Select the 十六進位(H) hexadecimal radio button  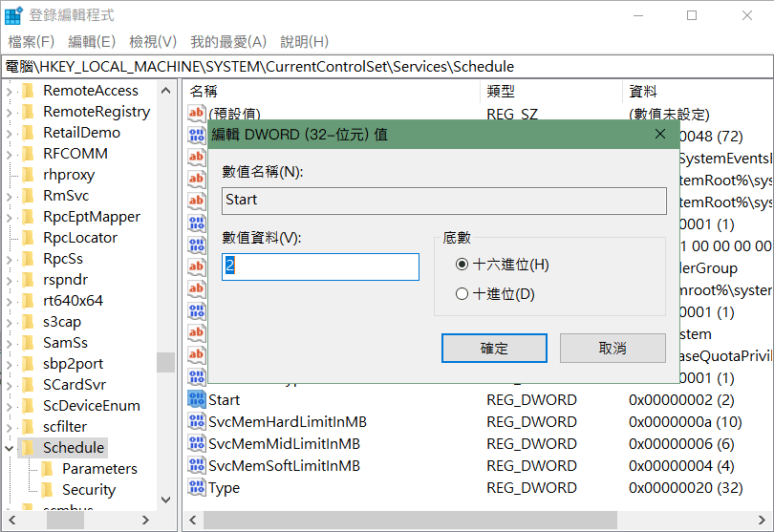[462, 265]
